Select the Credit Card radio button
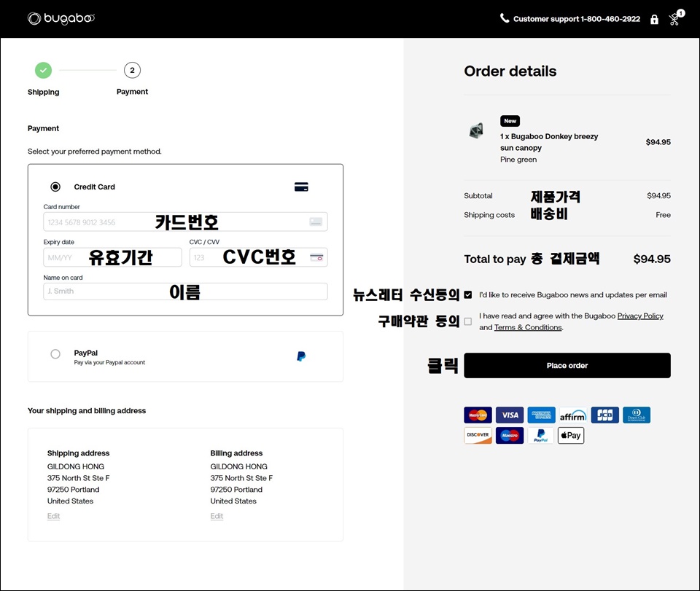Viewport: 700px width, 591px height. coord(55,187)
